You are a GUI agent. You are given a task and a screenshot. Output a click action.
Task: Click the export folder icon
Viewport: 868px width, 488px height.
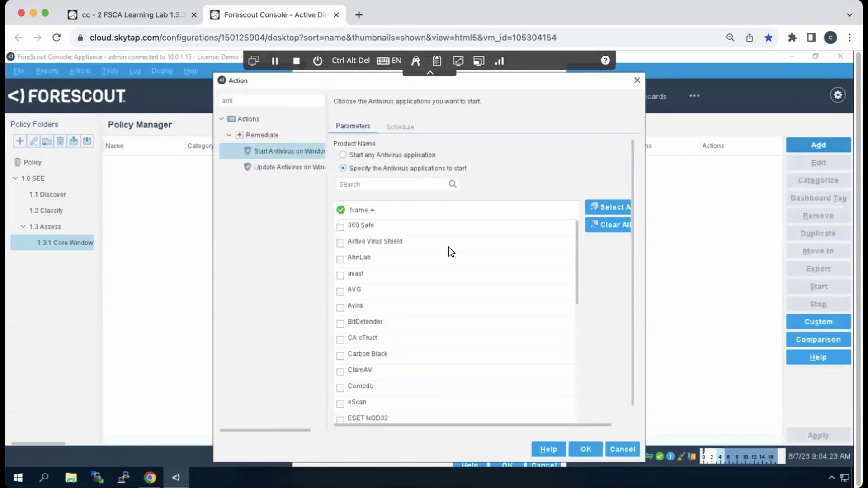[x=73, y=141]
